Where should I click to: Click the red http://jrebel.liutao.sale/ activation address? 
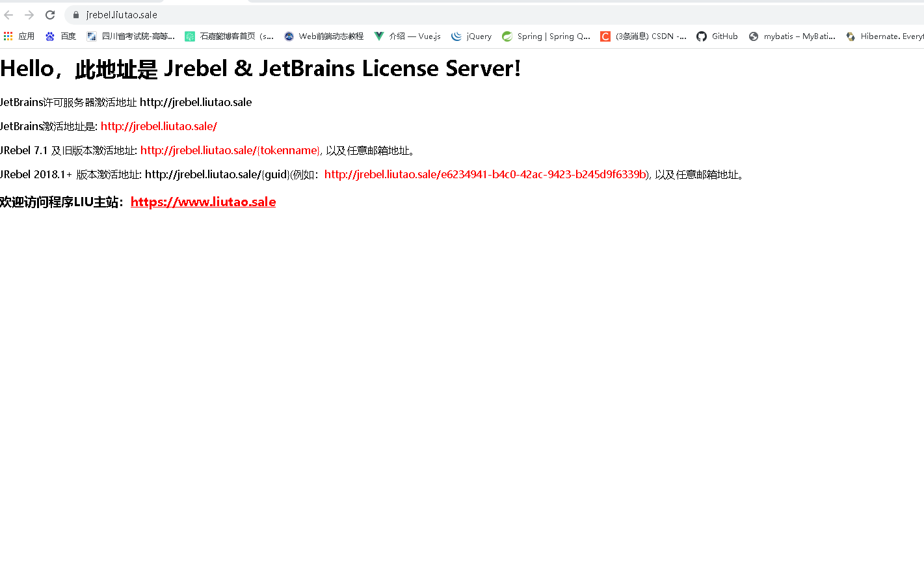click(x=159, y=126)
